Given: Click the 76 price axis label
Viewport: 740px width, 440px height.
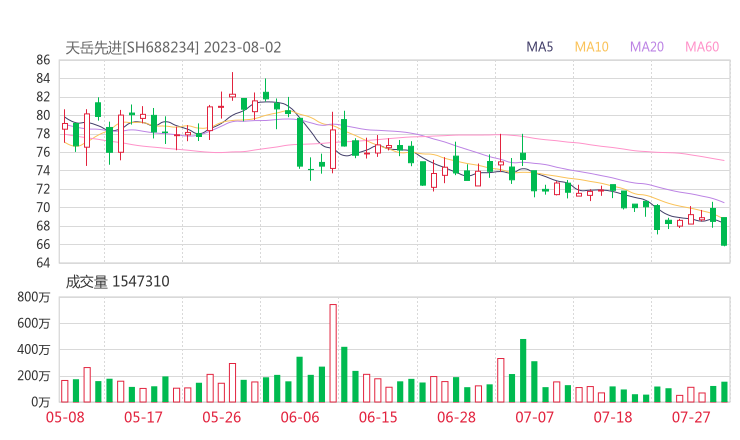Looking at the screenshot, I should point(43,152).
